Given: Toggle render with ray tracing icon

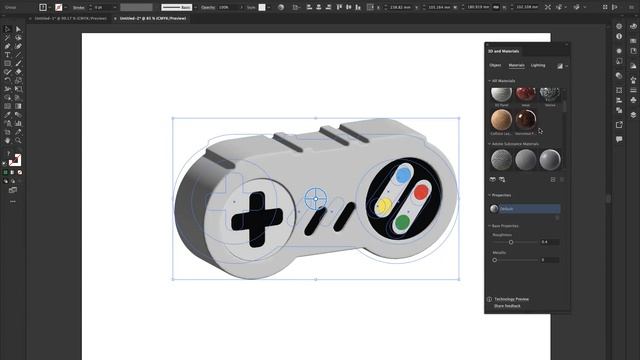Looking at the screenshot, I should click(560, 66).
